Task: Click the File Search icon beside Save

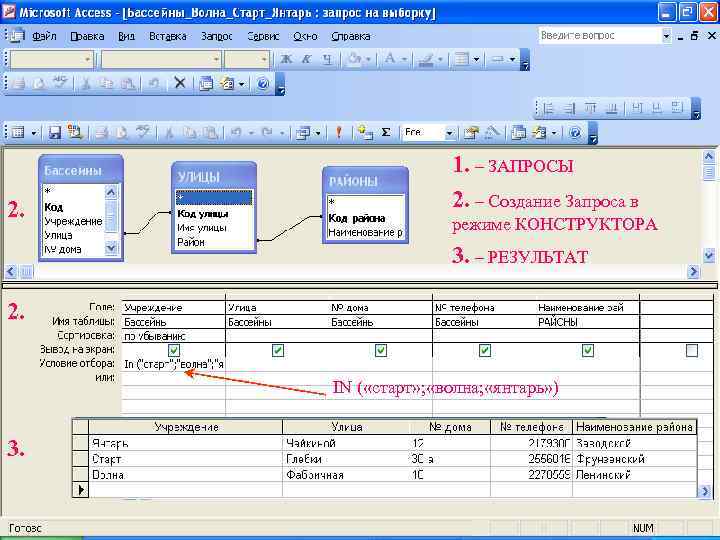Action: (74, 133)
